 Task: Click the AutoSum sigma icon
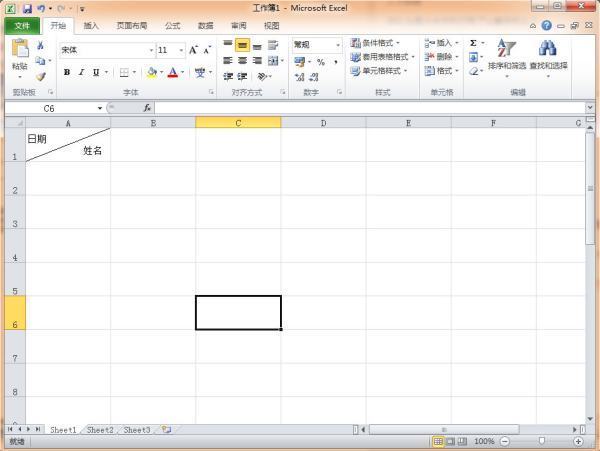pos(473,44)
